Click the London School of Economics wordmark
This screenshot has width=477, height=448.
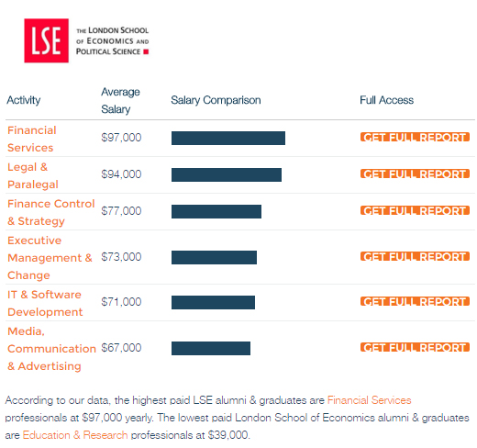pos(112,40)
